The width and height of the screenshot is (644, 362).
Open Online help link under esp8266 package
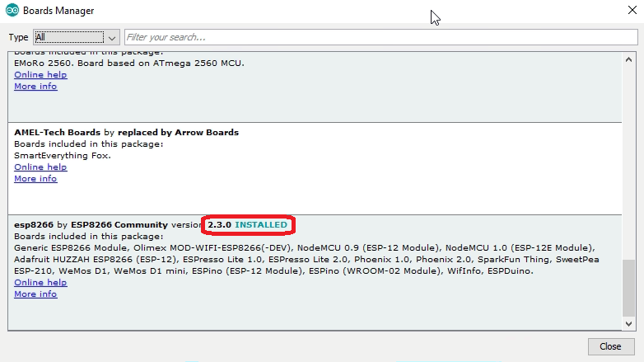40,283
